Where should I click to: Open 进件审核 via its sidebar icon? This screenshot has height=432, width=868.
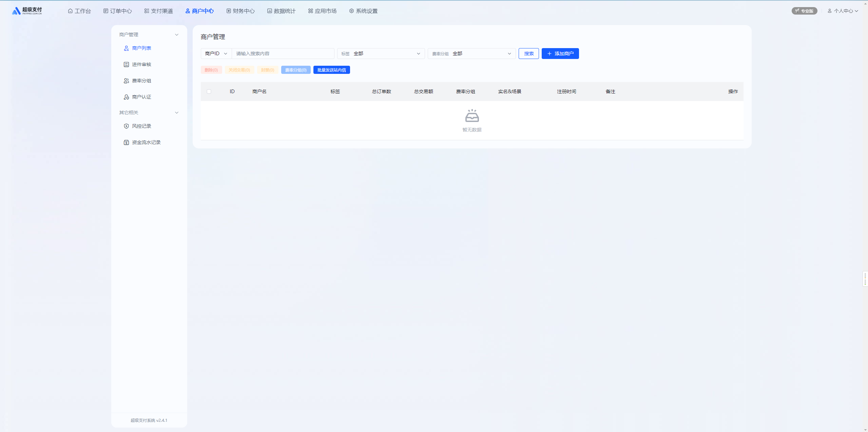click(126, 64)
